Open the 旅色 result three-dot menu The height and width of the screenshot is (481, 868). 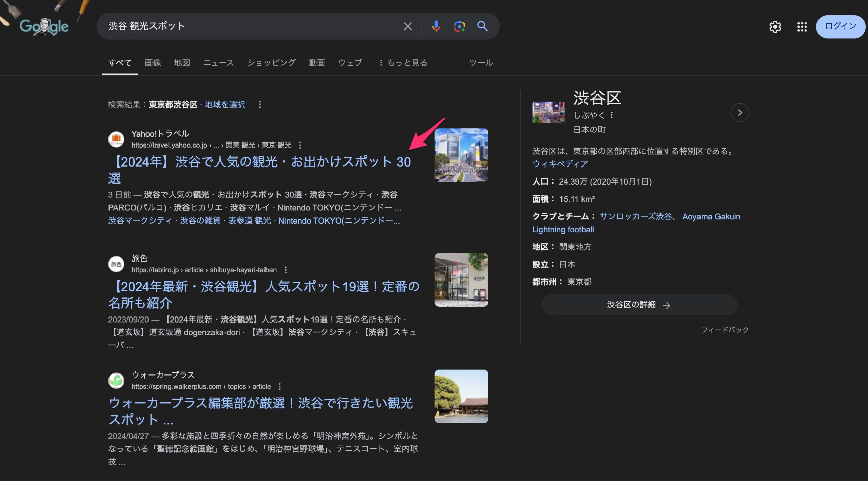coord(285,270)
